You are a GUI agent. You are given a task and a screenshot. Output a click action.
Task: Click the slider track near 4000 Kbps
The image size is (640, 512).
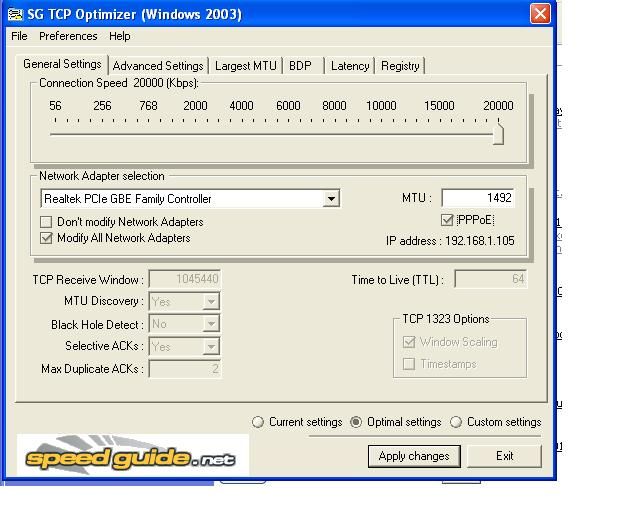(241, 134)
